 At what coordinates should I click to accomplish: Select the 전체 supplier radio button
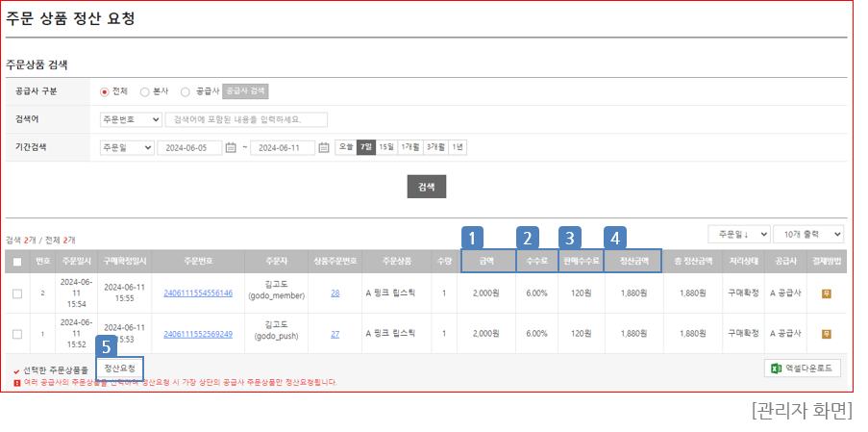point(106,91)
